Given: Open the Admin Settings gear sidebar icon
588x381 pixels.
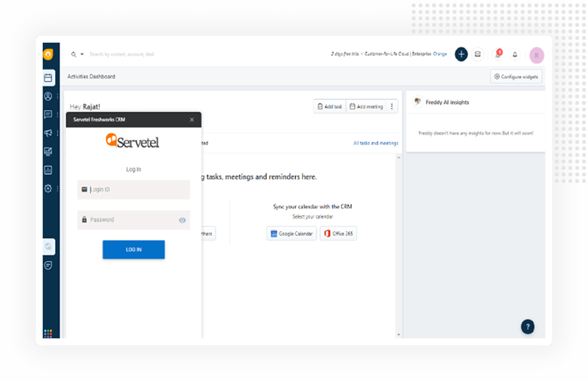Looking at the screenshot, I should point(48,188).
